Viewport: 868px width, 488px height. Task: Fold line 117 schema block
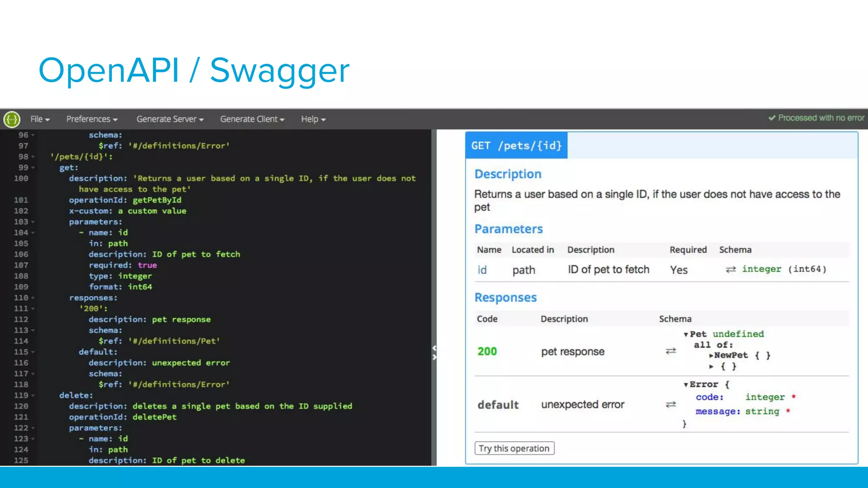point(33,374)
